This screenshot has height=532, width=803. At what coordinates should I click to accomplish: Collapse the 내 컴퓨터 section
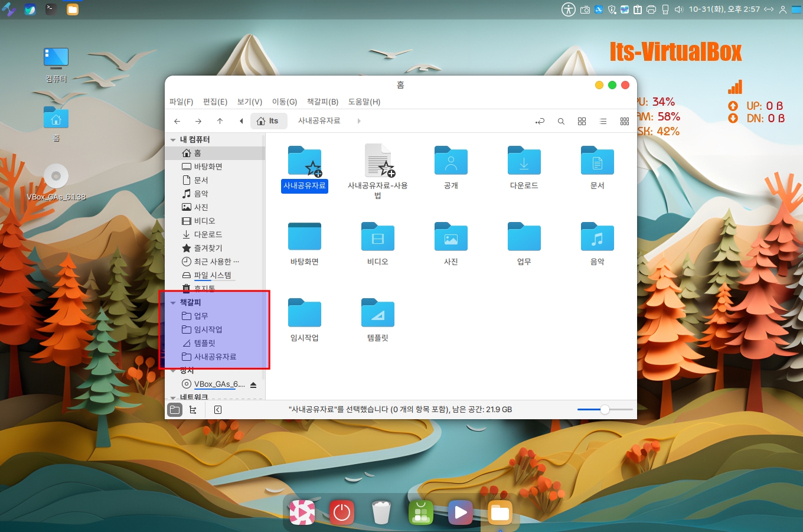(173, 140)
